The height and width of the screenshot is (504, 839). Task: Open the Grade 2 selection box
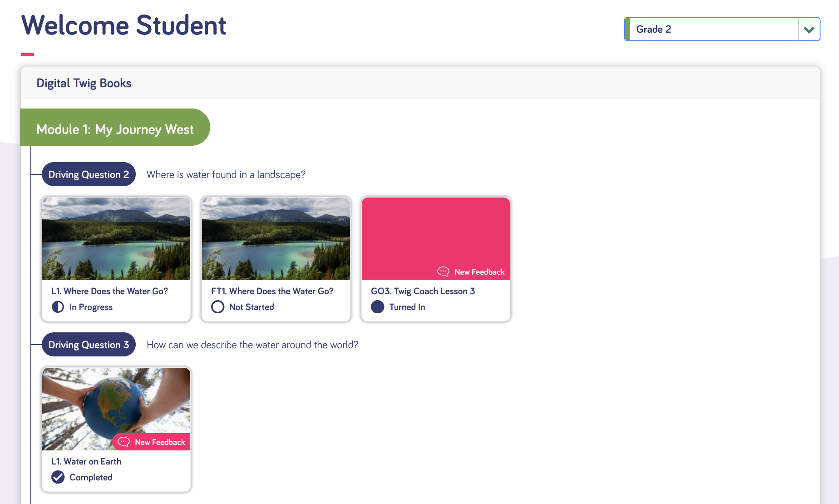pyautogui.click(x=711, y=30)
